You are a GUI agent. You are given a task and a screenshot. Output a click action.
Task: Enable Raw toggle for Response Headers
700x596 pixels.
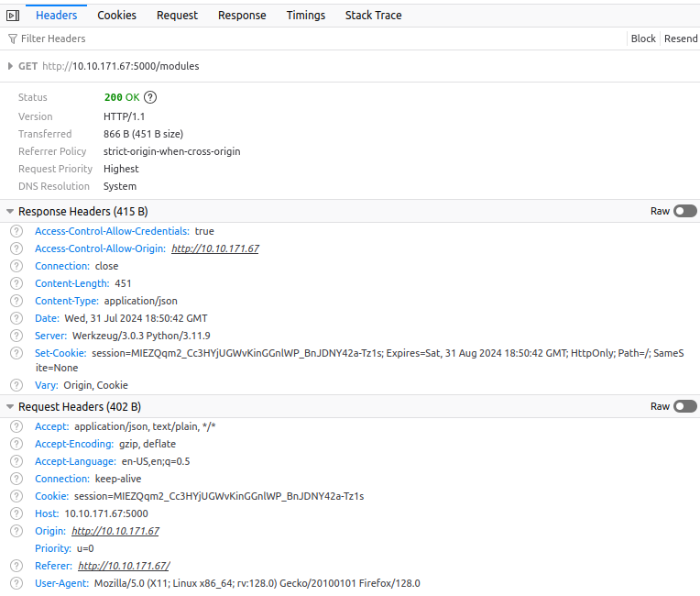[x=684, y=211]
